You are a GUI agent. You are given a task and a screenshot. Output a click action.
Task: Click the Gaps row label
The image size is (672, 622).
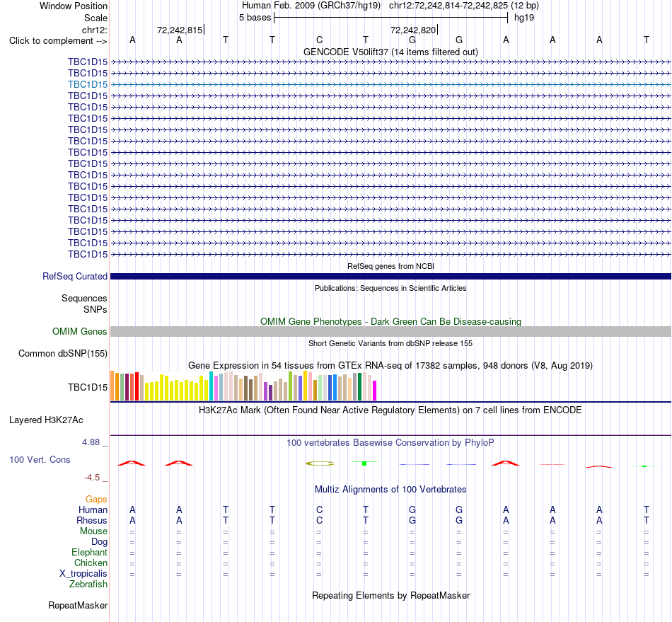click(x=96, y=499)
